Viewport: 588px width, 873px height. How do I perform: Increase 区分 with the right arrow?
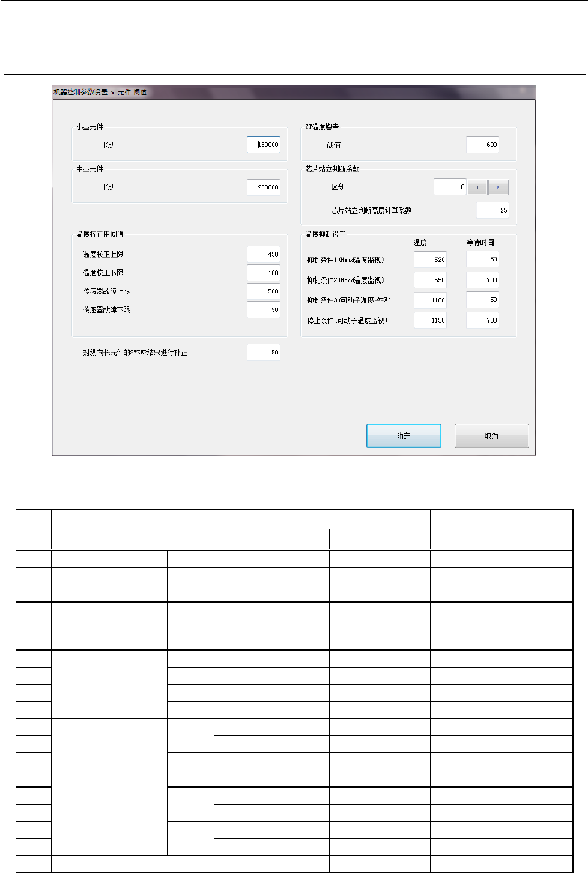(x=498, y=187)
